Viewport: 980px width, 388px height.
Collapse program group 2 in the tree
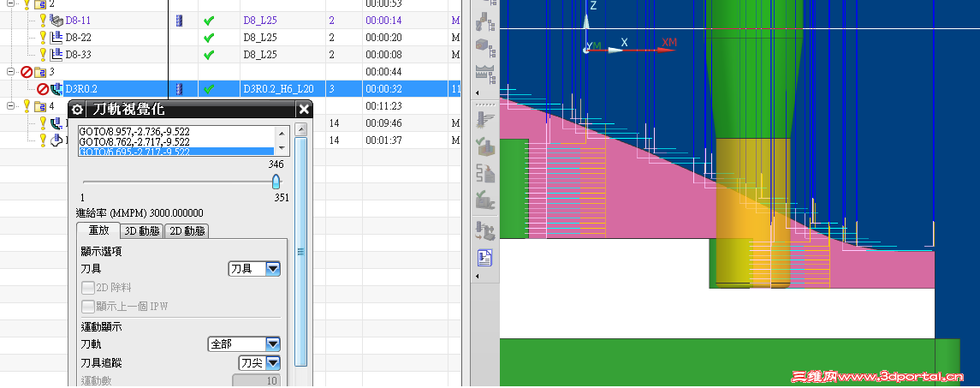[x=10, y=3]
